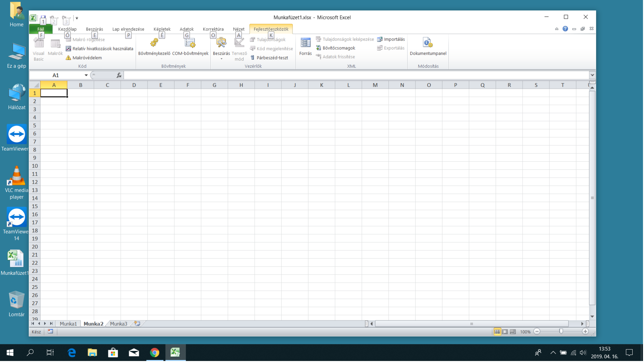This screenshot has height=362, width=644.
Task: Select column D header
Action: click(x=134, y=85)
